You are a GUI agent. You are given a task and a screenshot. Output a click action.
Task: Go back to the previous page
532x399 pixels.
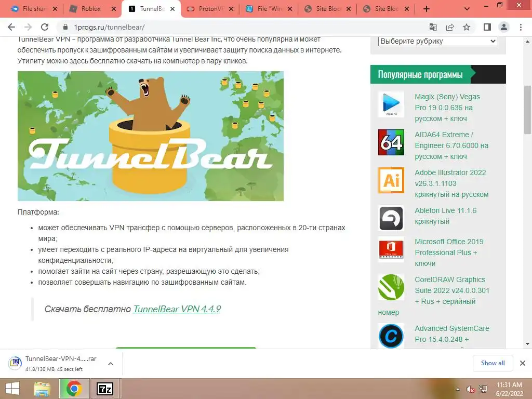[x=11, y=27]
